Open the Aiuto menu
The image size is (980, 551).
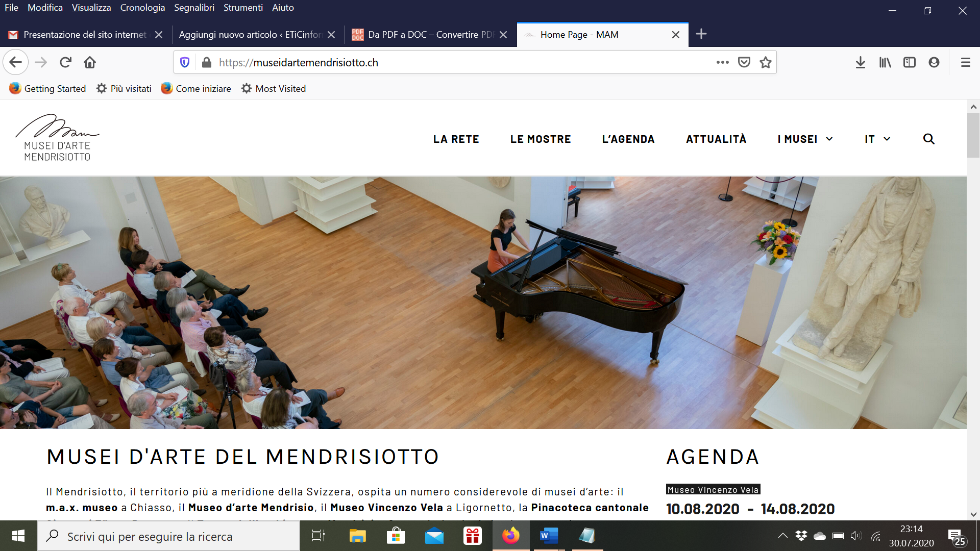(283, 8)
